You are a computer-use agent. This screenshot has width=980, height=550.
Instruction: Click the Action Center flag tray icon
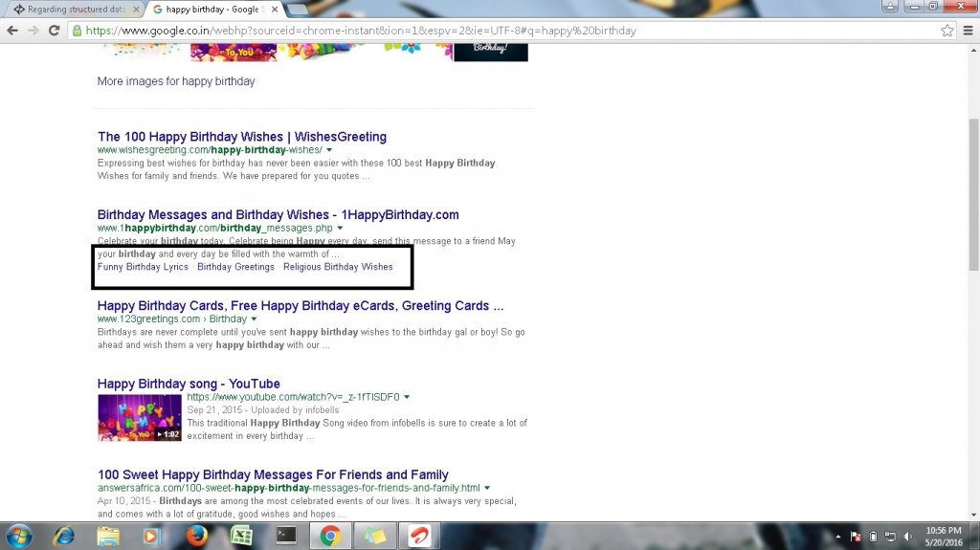[x=856, y=537]
